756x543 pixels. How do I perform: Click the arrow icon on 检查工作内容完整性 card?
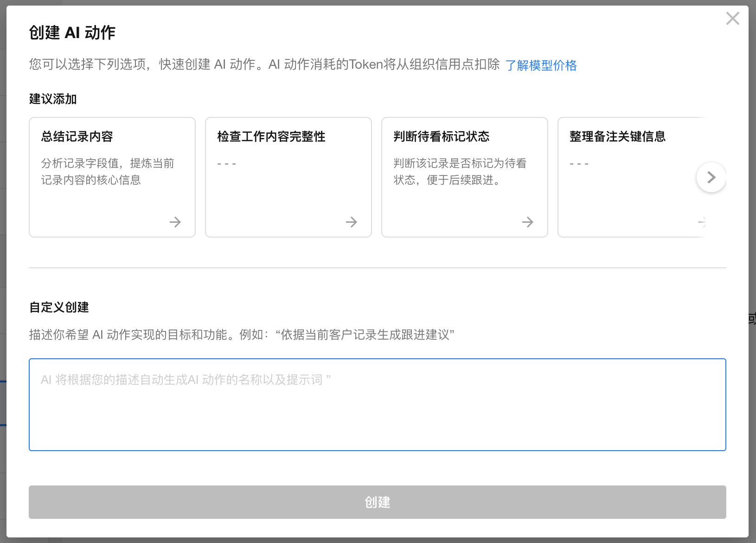coord(351,222)
